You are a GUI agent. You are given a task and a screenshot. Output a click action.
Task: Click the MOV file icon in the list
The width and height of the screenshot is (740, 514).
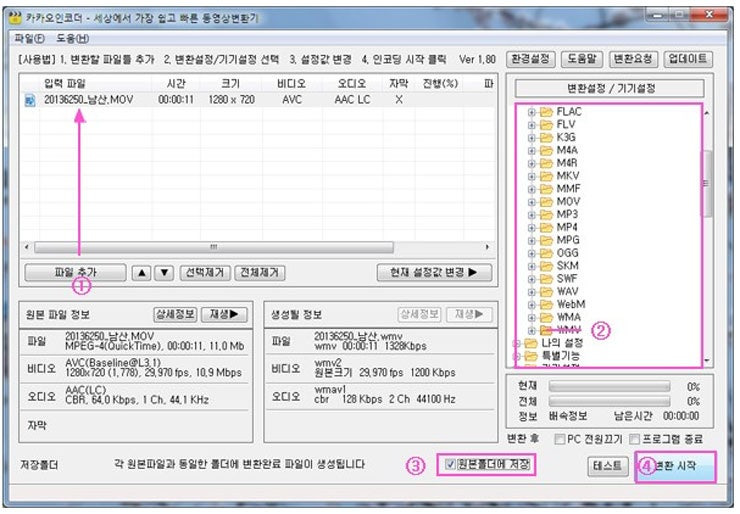coord(30,100)
